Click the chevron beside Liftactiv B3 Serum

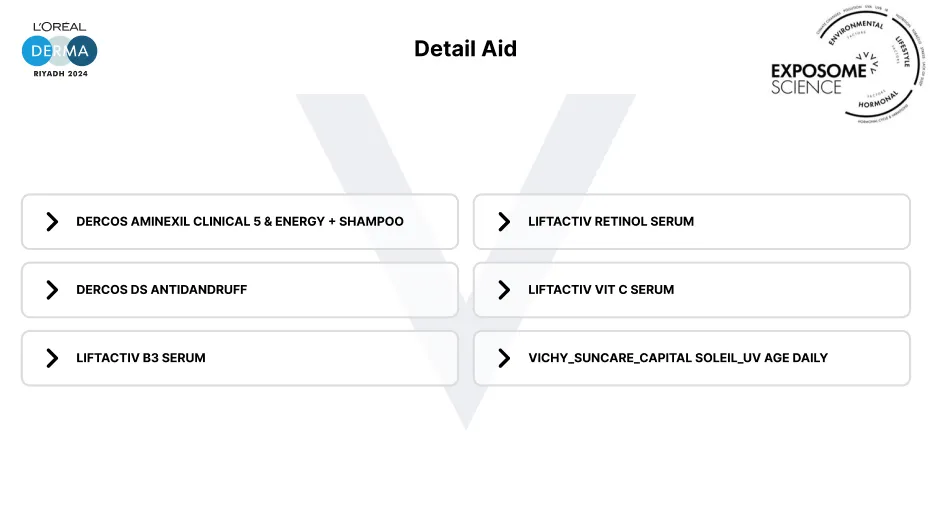pyautogui.click(x=52, y=358)
